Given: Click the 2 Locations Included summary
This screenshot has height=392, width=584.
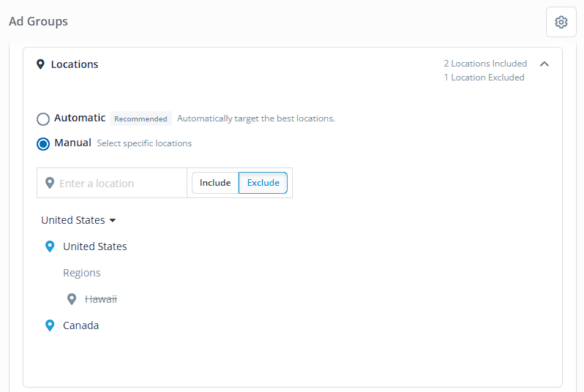Looking at the screenshot, I should point(485,64).
